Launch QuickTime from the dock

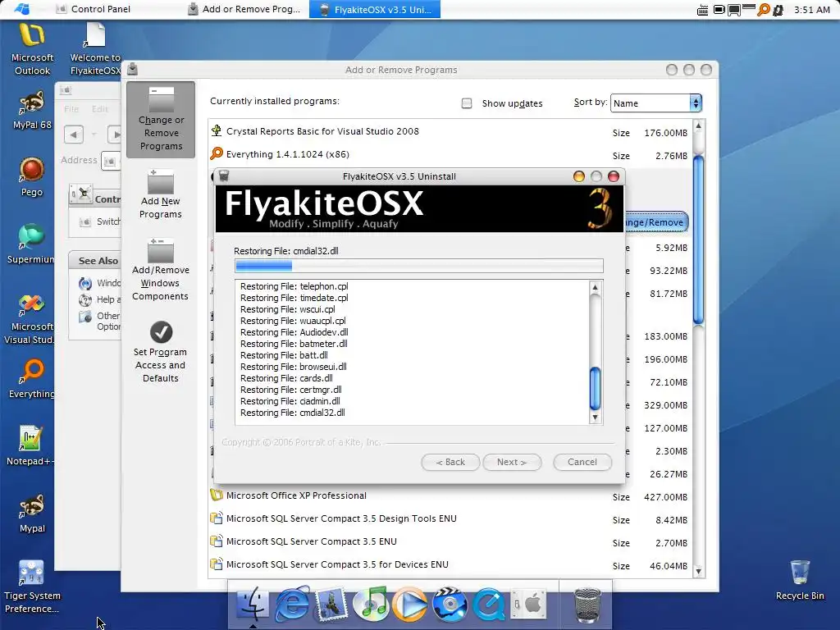(489, 604)
